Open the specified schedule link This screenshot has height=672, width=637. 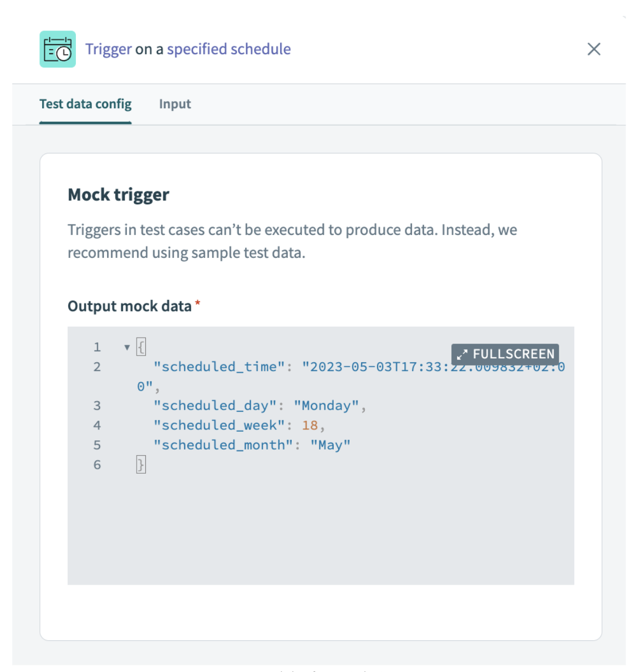229,49
